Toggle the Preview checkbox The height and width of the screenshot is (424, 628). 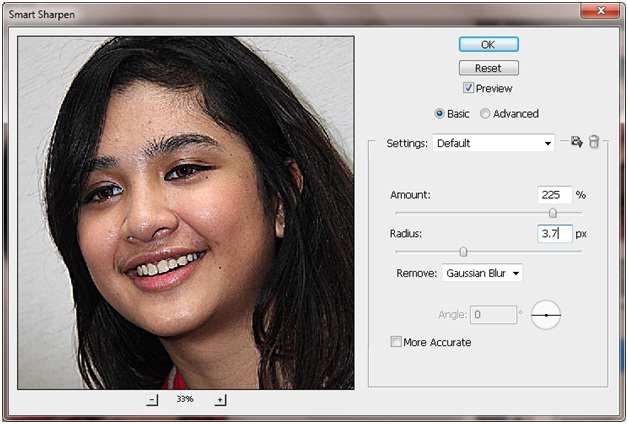468,88
